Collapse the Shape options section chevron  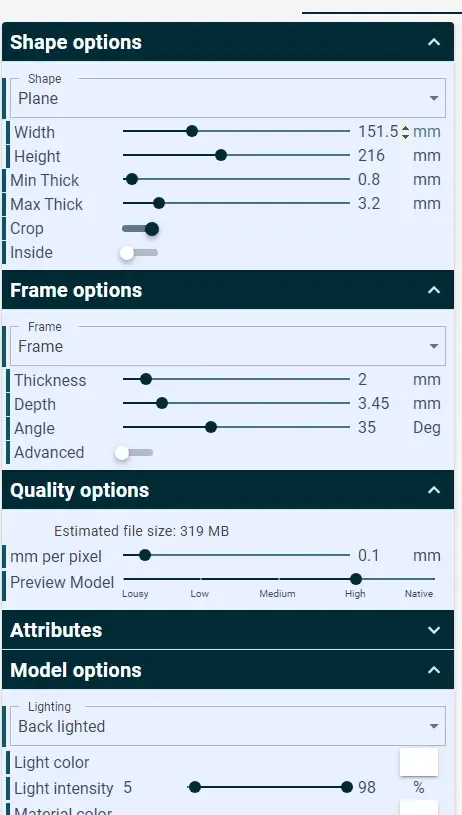pos(434,42)
